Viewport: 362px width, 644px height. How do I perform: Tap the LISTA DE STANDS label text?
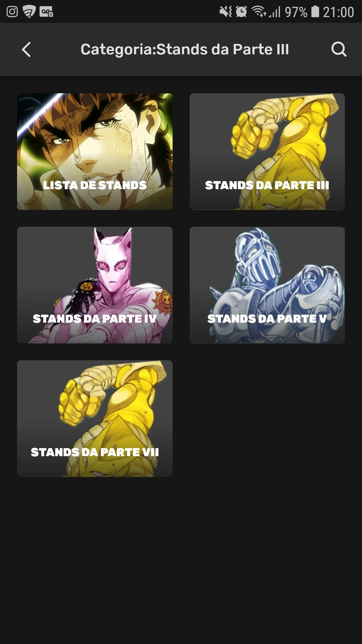coord(95,185)
